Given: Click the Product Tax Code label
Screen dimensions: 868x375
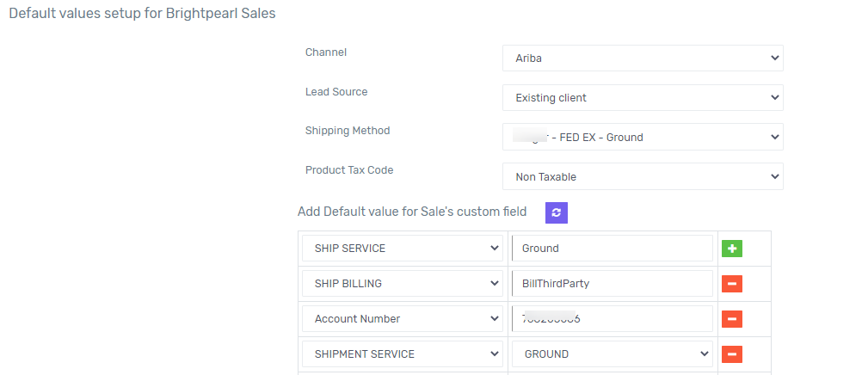Looking at the screenshot, I should point(349,170).
